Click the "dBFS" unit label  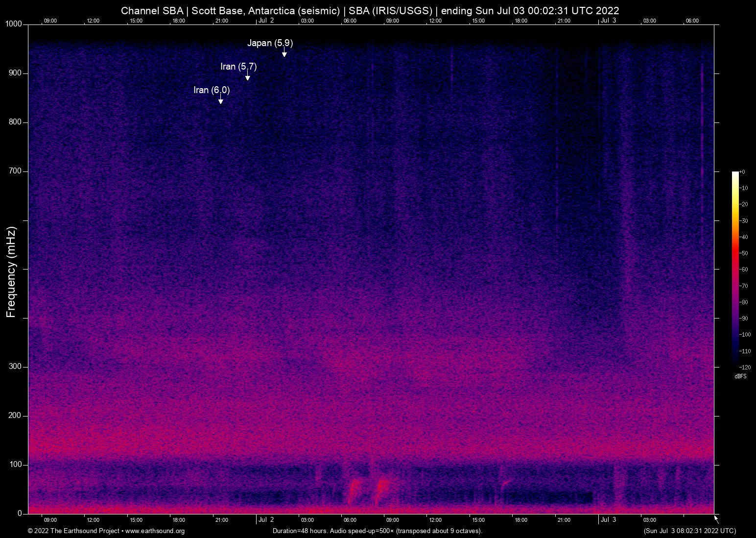(740, 376)
